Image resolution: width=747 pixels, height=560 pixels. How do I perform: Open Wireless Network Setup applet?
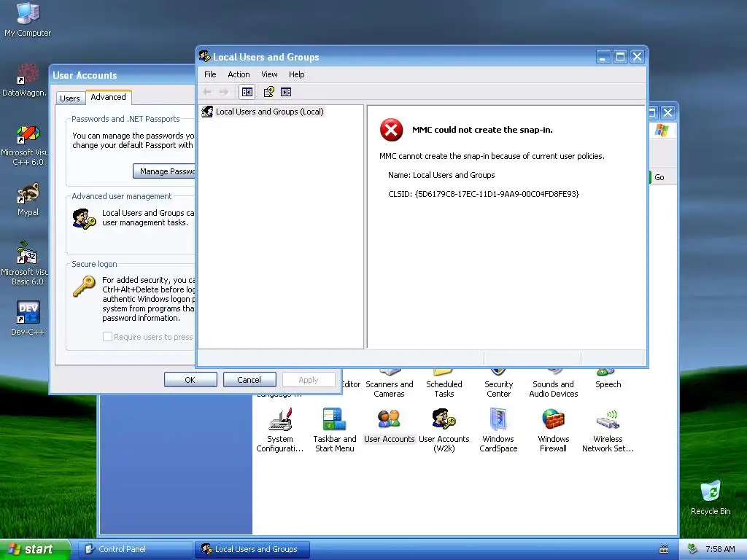pos(608,430)
